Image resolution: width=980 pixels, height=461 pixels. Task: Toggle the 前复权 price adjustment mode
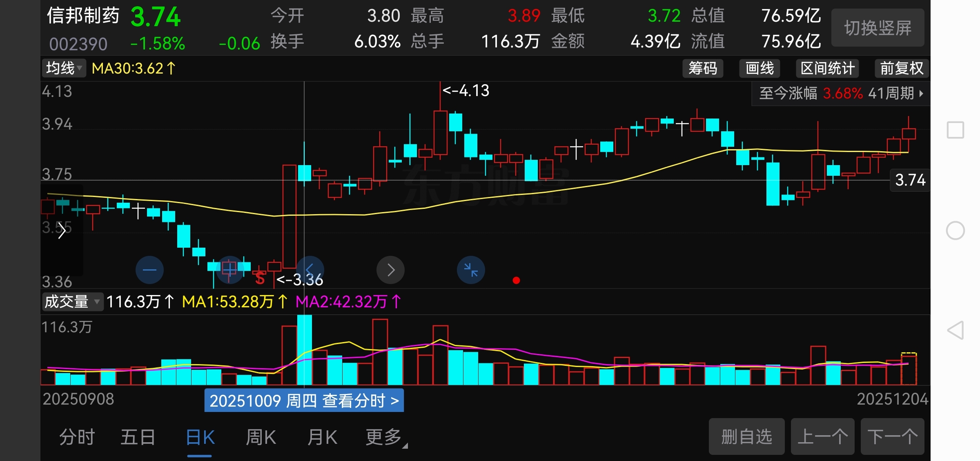(x=901, y=68)
